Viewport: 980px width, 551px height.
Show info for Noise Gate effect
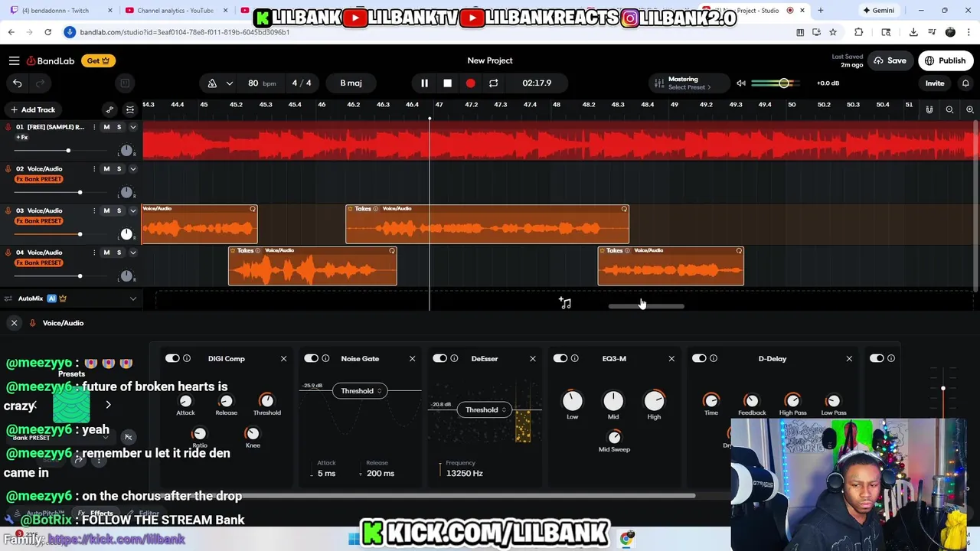[x=325, y=358]
